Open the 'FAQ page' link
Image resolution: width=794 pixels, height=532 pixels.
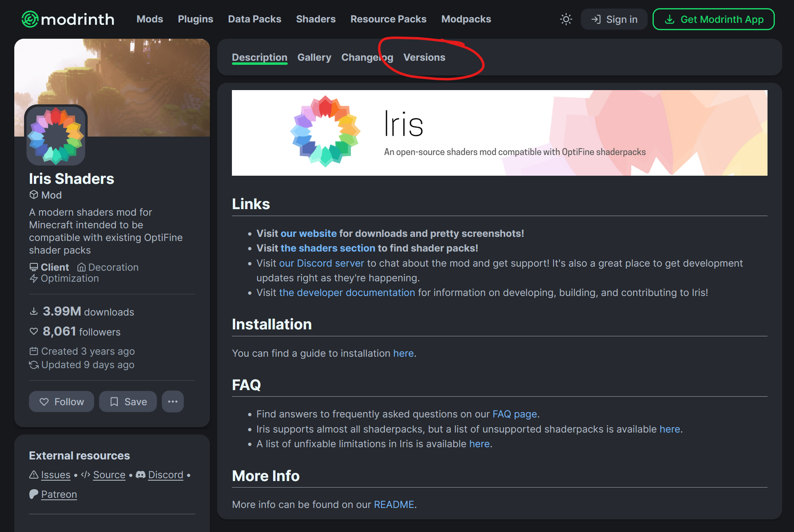tap(515, 414)
